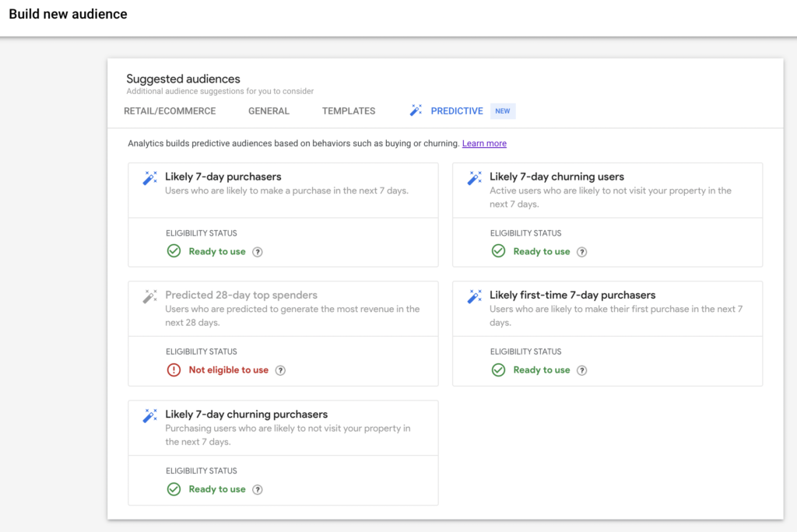Open the Learn more link

click(x=484, y=144)
